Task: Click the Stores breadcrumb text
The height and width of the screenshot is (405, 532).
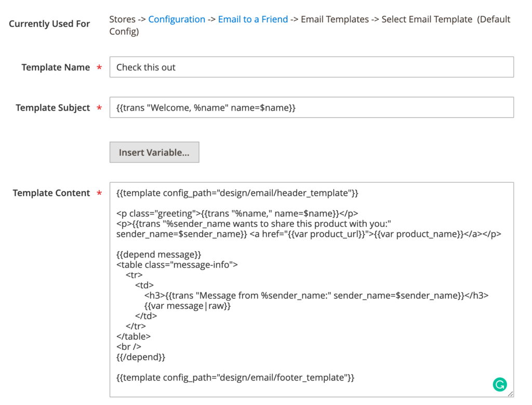Action: (x=123, y=19)
